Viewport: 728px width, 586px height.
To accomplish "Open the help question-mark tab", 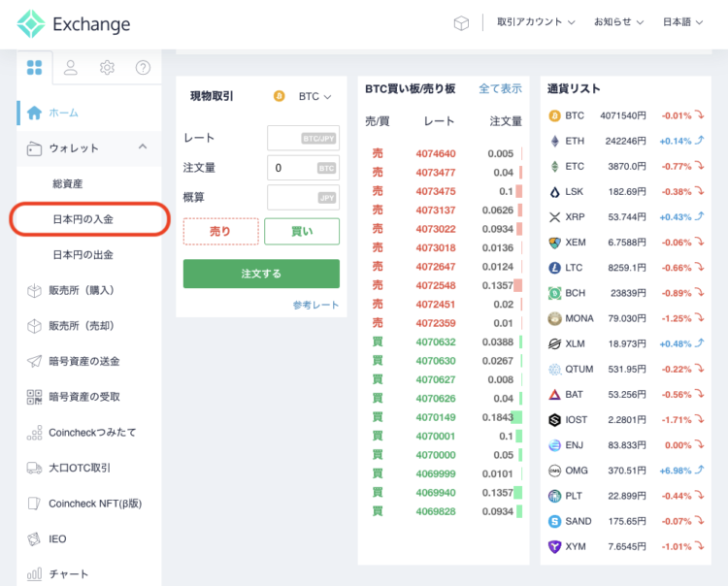I will pos(143,68).
